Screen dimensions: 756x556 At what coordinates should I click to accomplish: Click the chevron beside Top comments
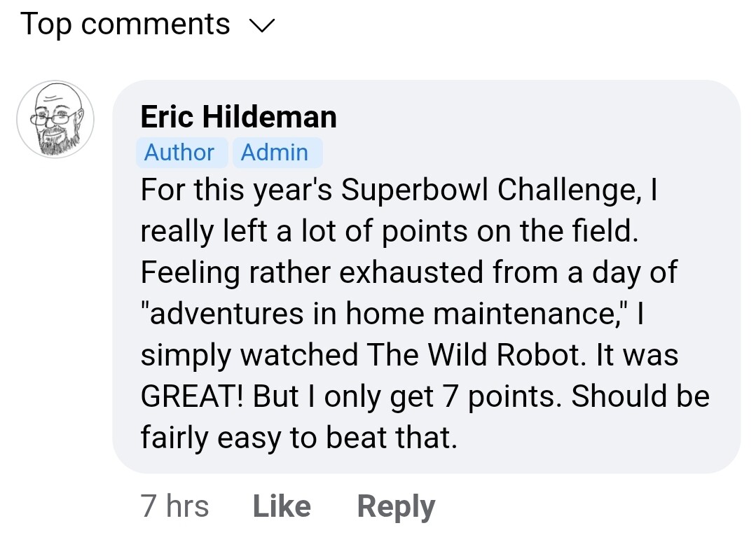point(263,26)
